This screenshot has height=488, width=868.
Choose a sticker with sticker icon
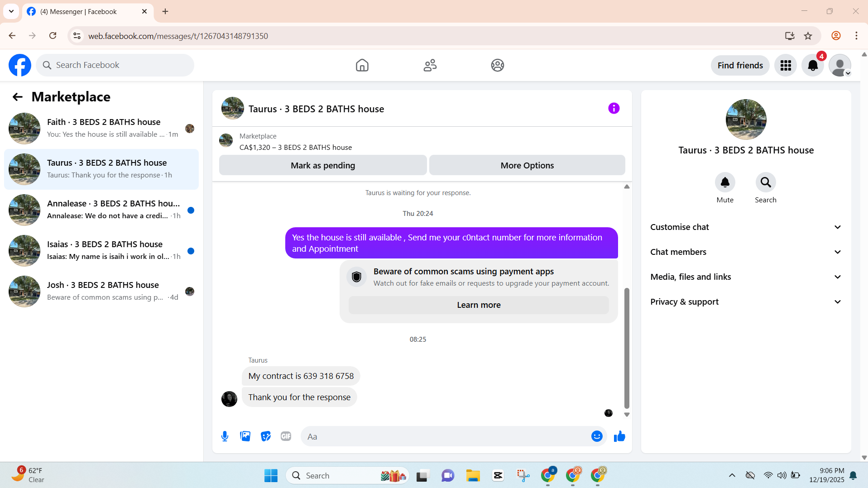click(266, 436)
